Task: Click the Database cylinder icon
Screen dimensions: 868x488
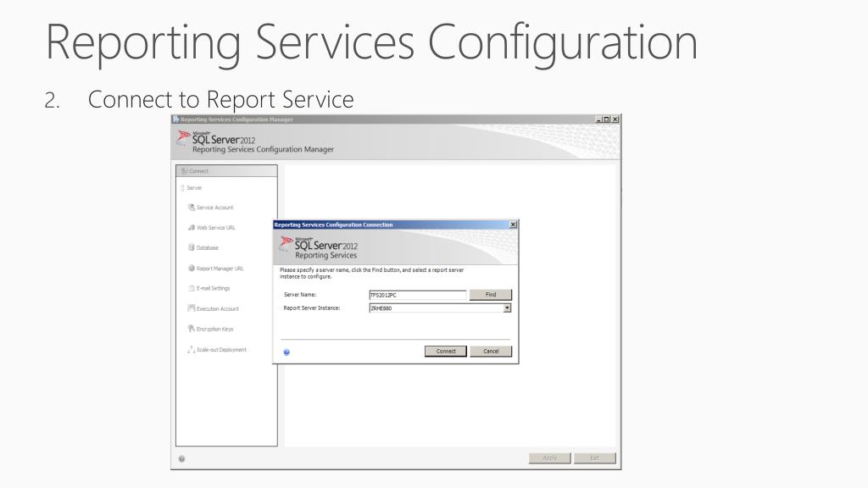Action: (191, 247)
